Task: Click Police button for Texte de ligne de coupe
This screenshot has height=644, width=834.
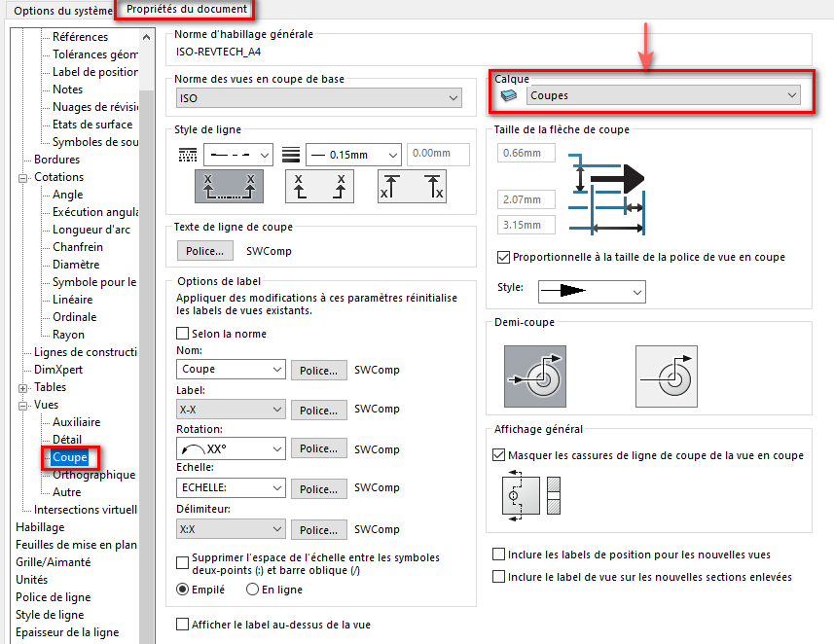Action: pos(206,251)
